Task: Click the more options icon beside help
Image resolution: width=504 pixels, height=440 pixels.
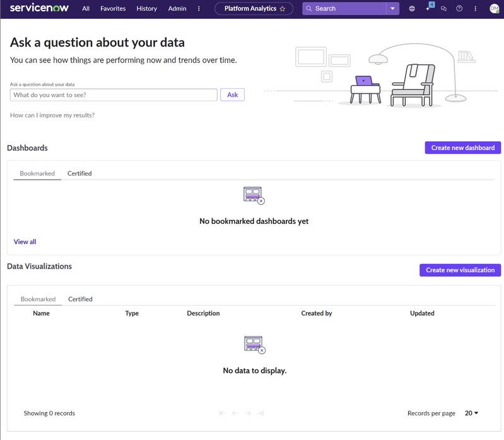Action: point(475,9)
